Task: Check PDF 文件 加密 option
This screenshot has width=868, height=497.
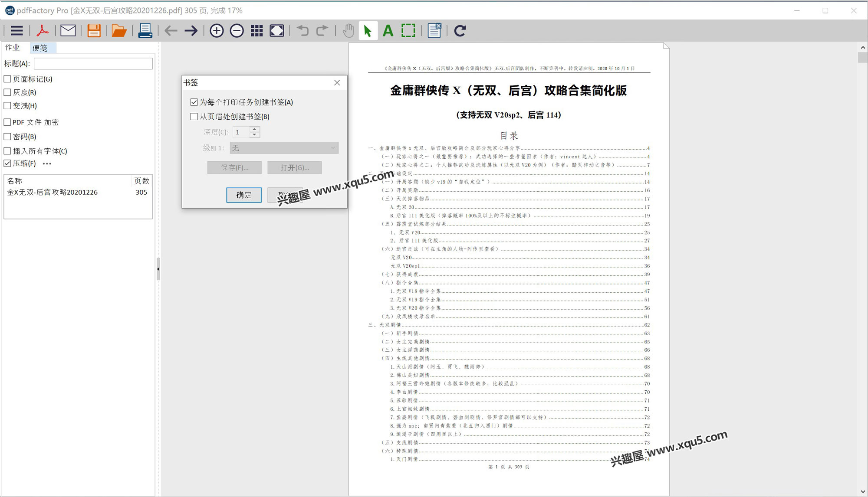Action: point(7,122)
